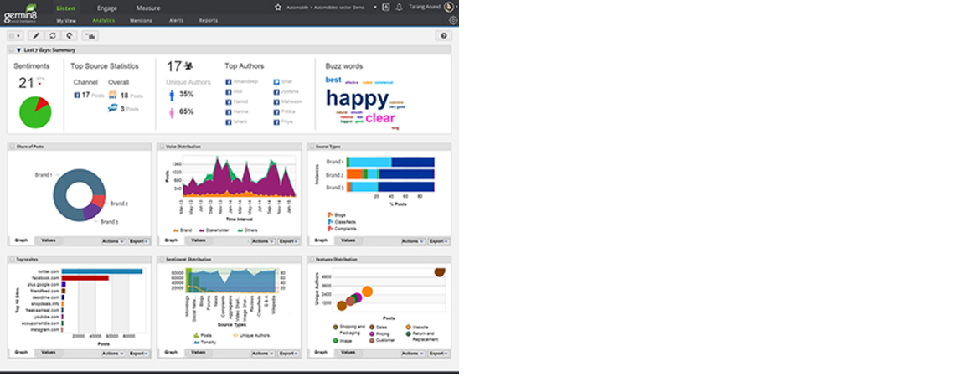Open the Engage top menu
The image size is (980, 377).
(x=106, y=8)
